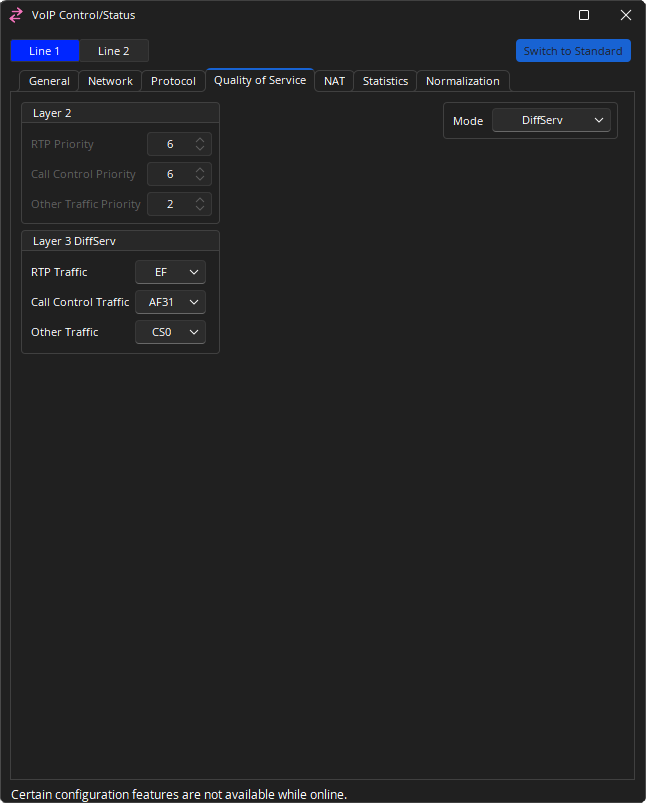Close the VoIP Control/Status window

625,15
